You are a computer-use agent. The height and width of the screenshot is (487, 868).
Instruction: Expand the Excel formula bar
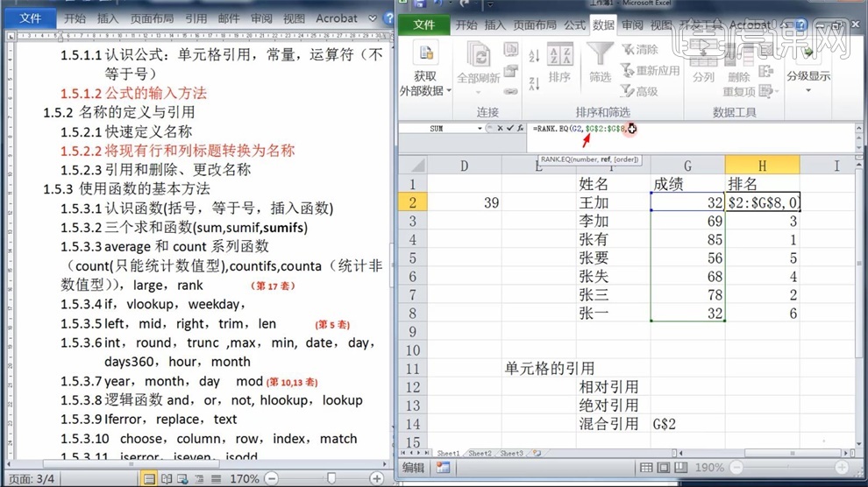[x=858, y=128]
